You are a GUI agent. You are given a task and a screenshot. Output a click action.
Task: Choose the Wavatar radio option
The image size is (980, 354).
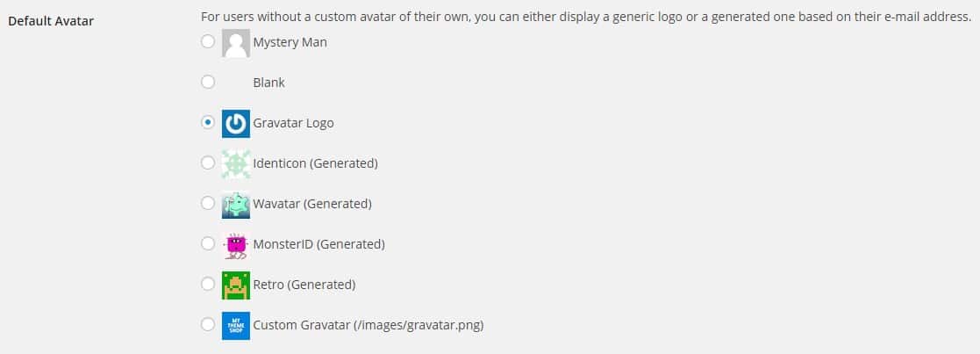pos(208,203)
